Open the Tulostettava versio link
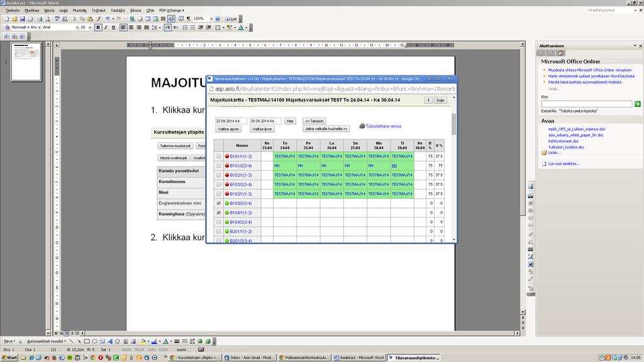The height and width of the screenshot is (362, 644). pyautogui.click(x=384, y=126)
